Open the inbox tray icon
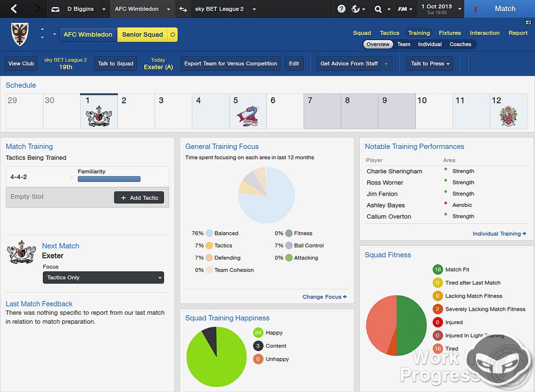 point(55,9)
